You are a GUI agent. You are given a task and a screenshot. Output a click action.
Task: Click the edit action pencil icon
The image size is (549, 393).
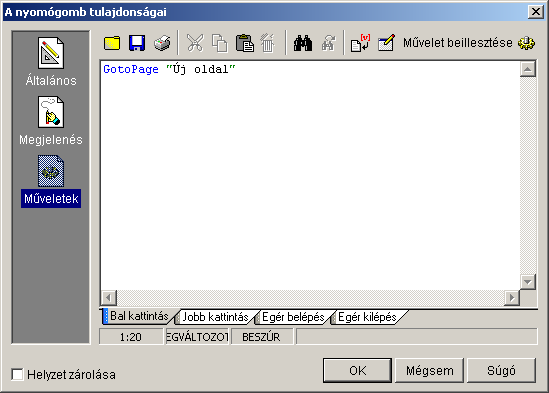pos(387,43)
